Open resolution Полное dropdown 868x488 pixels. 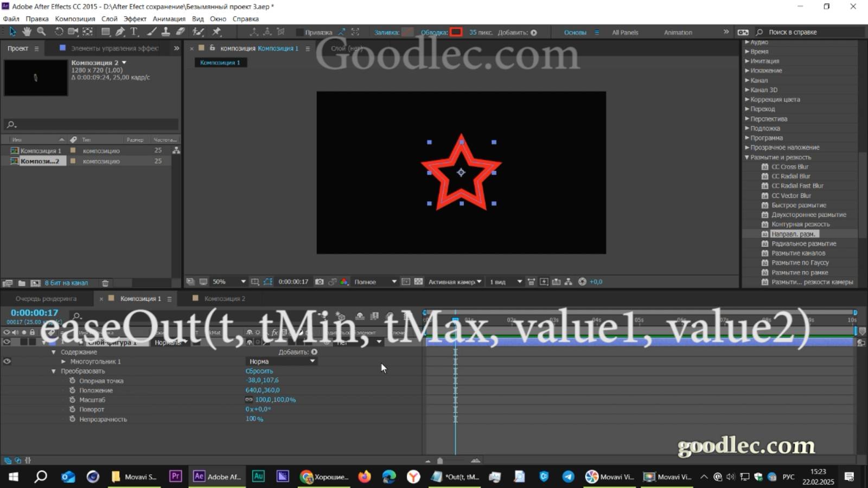pyautogui.click(x=375, y=282)
